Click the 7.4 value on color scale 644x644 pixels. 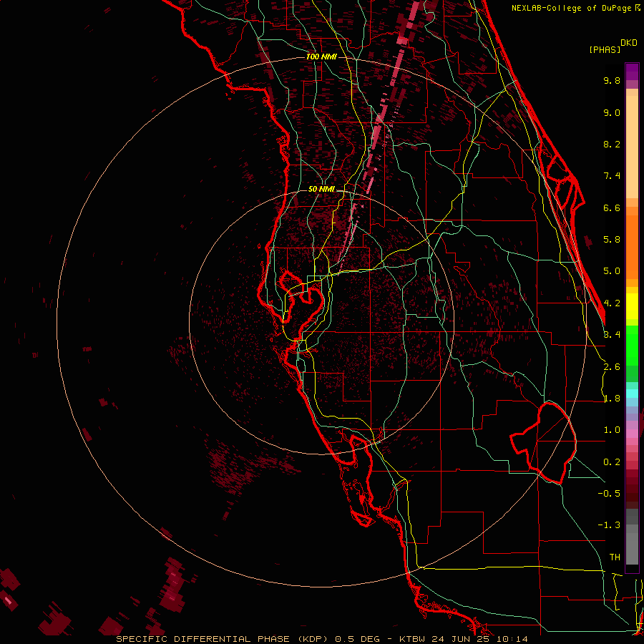[x=612, y=176]
